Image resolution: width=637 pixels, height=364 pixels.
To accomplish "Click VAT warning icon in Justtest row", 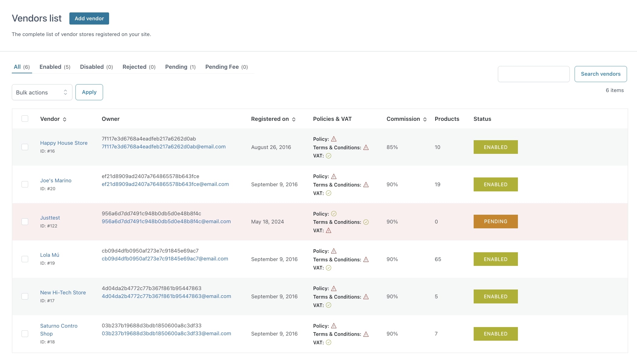I will tap(329, 230).
